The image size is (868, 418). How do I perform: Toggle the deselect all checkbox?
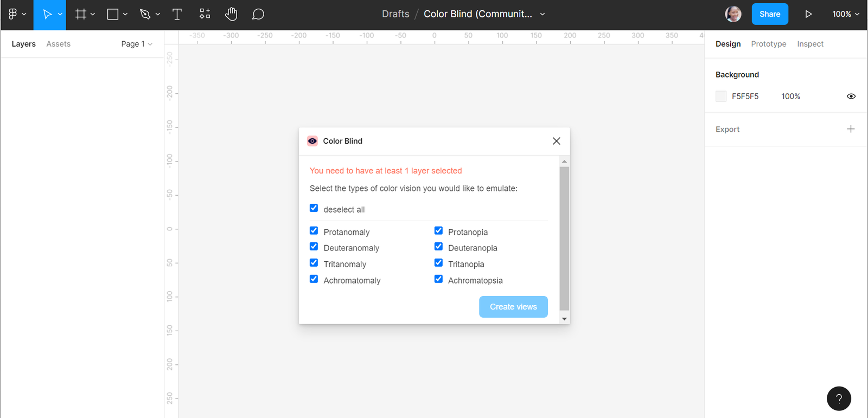(x=314, y=208)
